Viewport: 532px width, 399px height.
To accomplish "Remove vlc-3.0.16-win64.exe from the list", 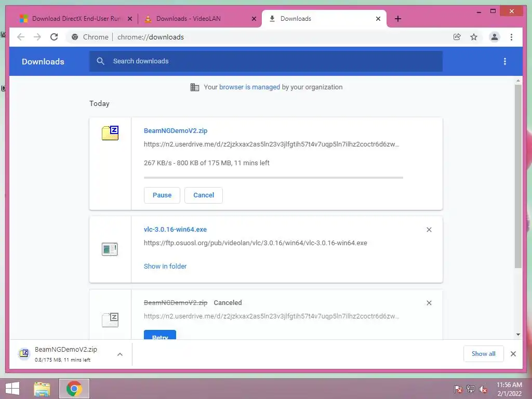I will click(429, 230).
